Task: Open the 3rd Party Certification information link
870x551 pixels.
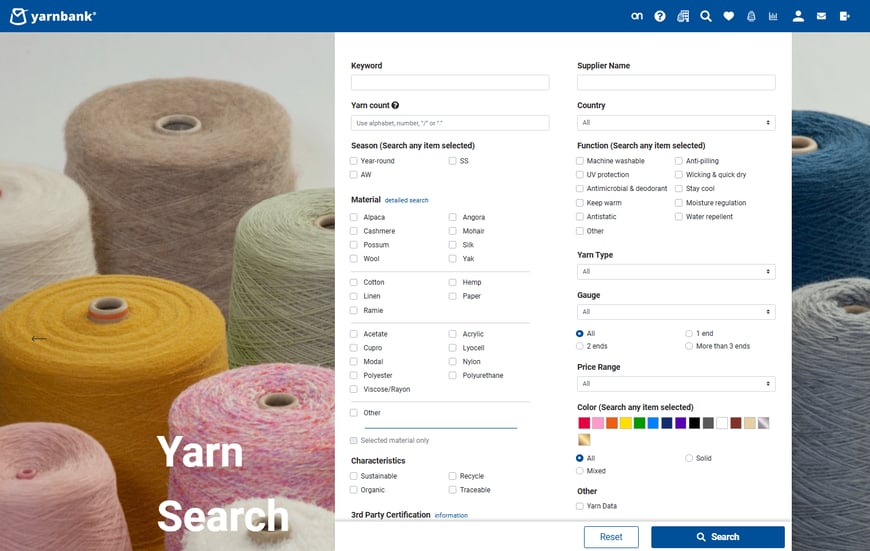Action: point(451,515)
